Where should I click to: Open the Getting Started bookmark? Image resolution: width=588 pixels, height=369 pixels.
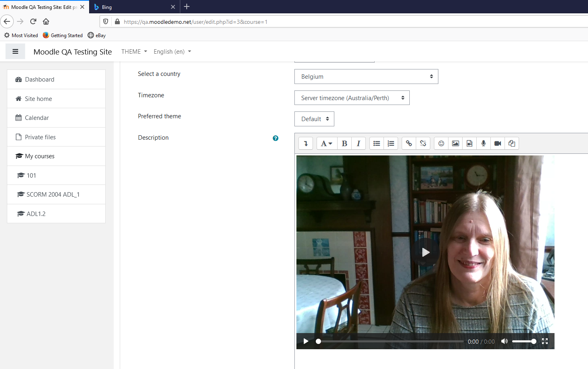click(x=63, y=36)
